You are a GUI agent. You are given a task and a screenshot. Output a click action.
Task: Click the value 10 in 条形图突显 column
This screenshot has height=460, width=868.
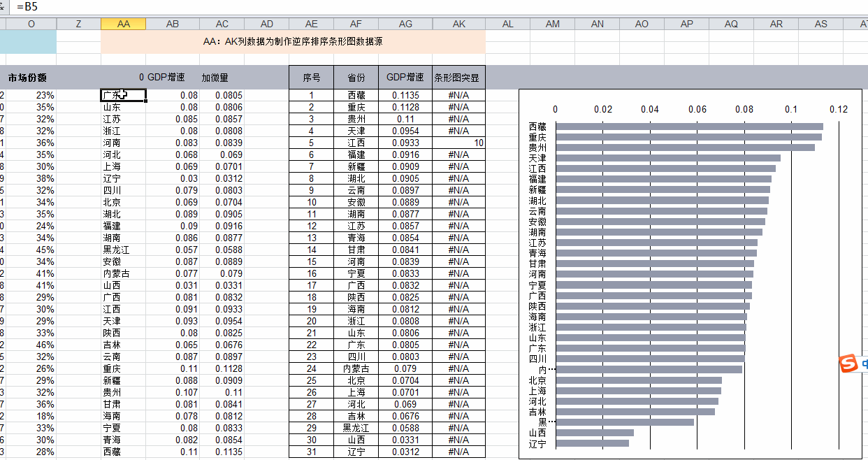pyautogui.click(x=458, y=143)
